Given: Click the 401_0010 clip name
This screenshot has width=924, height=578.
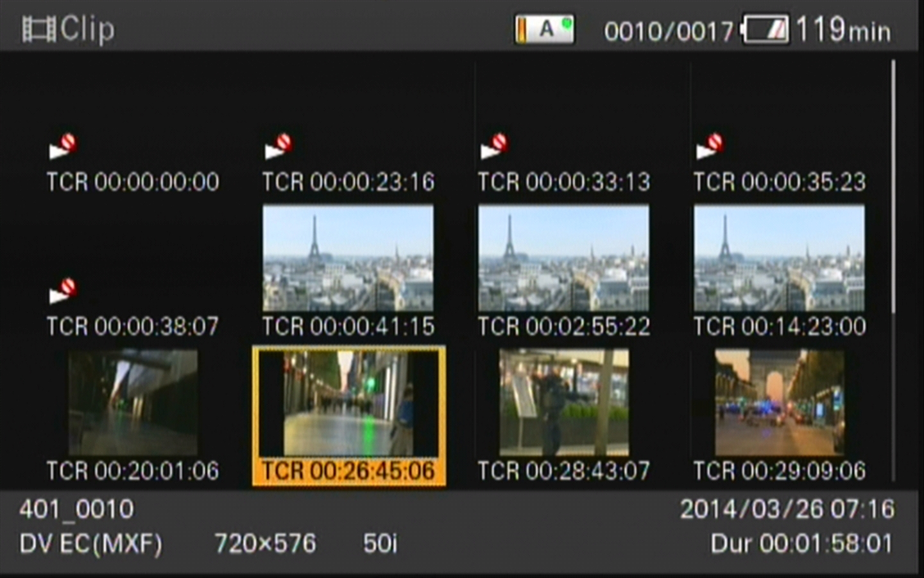Looking at the screenshot, I should tap(77, 510).
